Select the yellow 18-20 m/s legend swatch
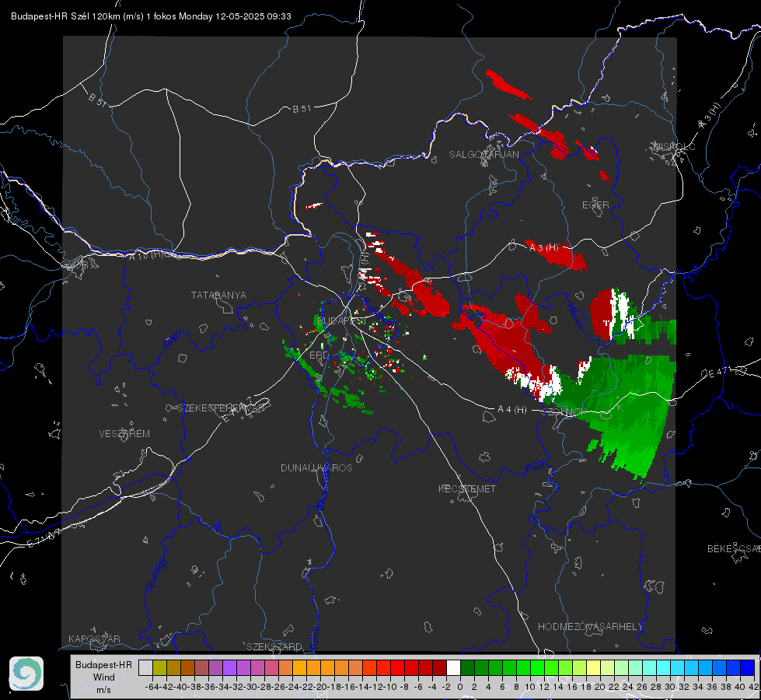 coord(594,667)
